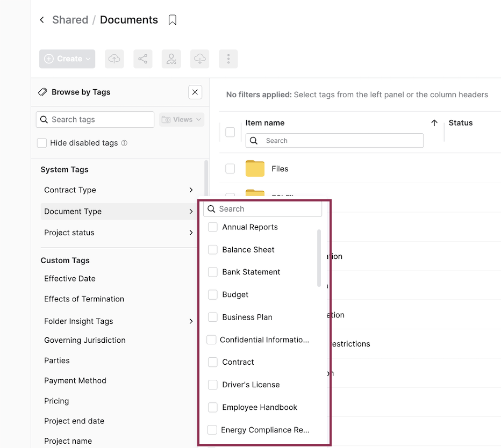Expand the Contract Type tag
Image resolution: width=501 pixels, height=448 pixels.
[x=191, y=190]
